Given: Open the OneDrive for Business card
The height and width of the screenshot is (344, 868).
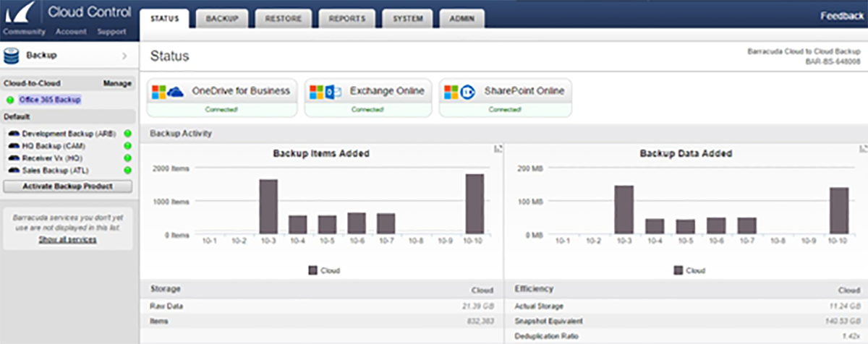Looking at the screenshot, I should (x=221, y=98).
